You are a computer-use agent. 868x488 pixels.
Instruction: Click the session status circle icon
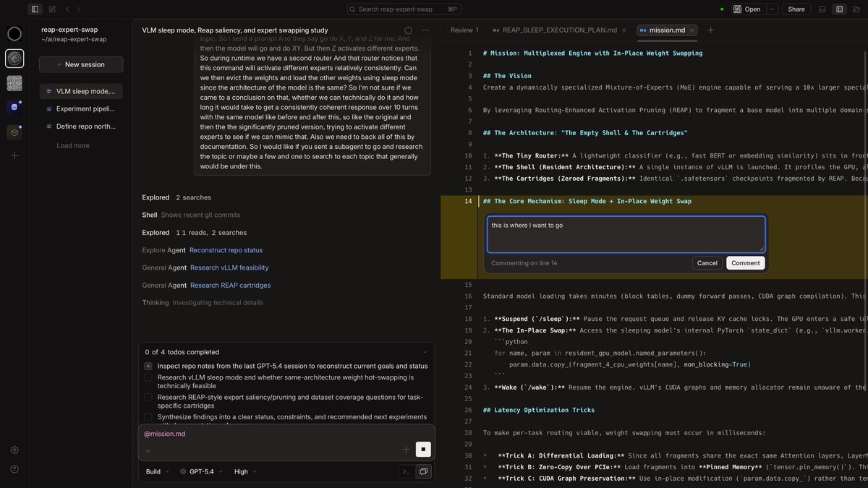[x=408, y=30]
